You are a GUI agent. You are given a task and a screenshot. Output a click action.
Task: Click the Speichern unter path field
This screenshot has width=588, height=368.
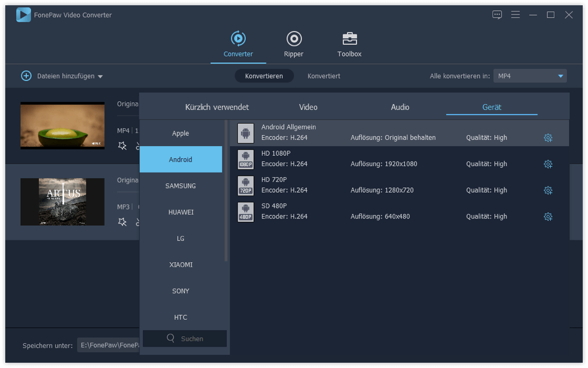point(109,345)
